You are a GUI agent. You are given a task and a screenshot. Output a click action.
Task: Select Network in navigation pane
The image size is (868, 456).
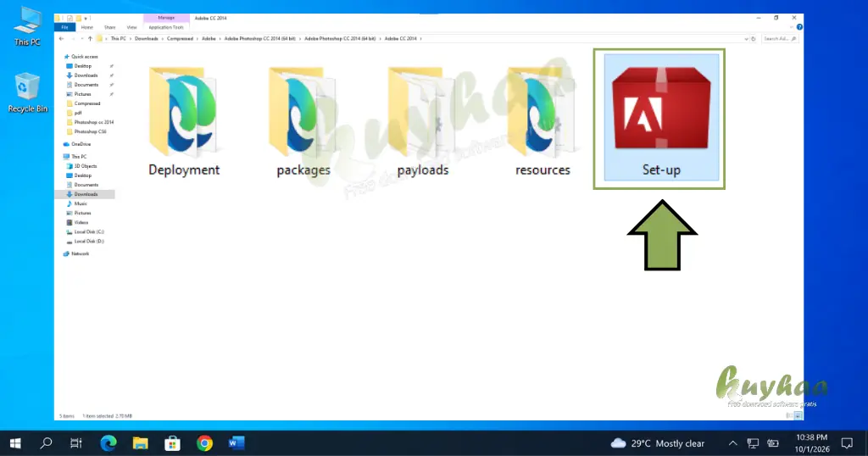[76, 253]
